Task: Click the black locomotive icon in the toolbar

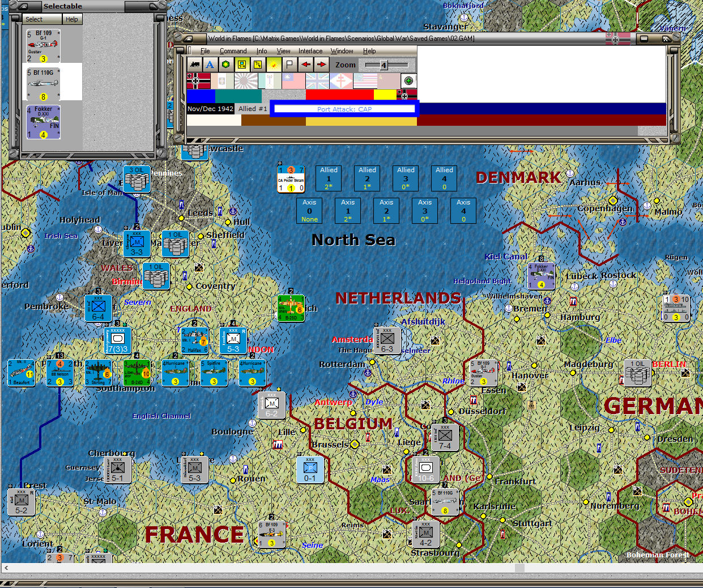Action: [x=195, y=65]
